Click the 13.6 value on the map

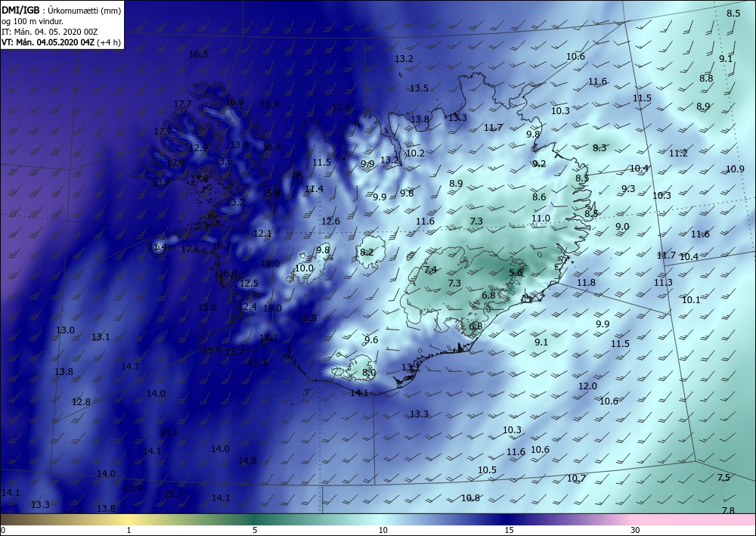point(223,162)
